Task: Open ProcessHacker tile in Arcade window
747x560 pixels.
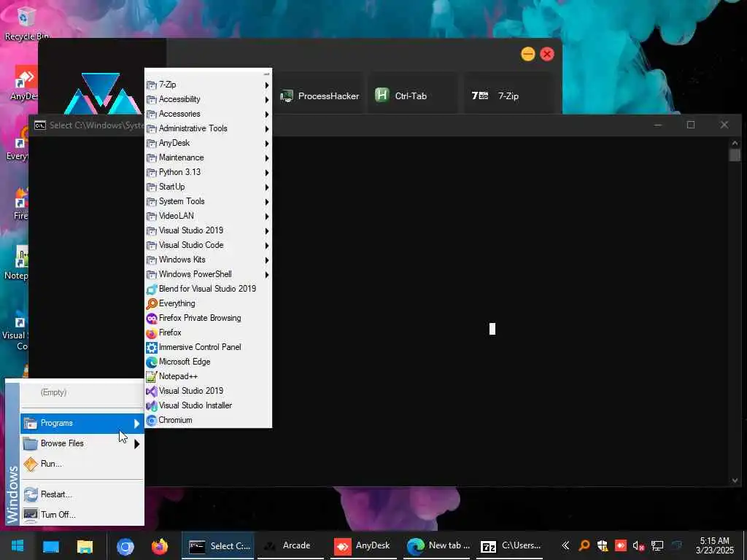Action: (320, 96)
